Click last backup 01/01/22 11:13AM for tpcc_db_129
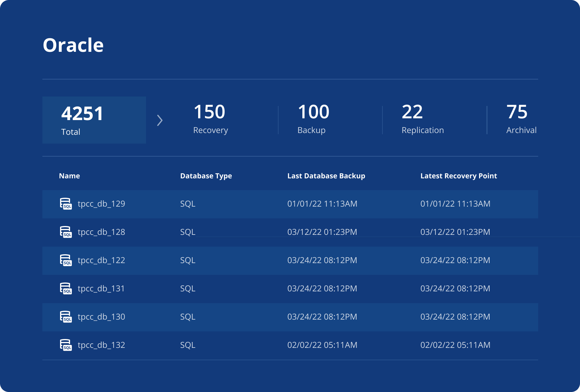The image size is (580, 392). click(x=322, y=204)
